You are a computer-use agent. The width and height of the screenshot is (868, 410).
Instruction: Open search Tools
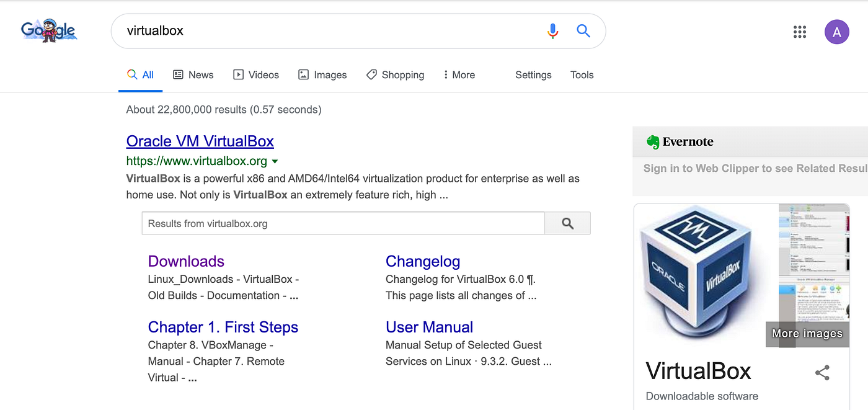[582, 75]
